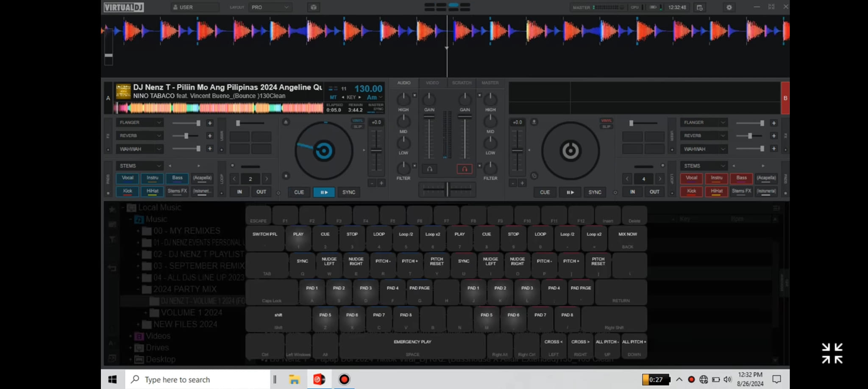Click the 3D cube icon near layout
868x389 pixels.
click(314, 7)
